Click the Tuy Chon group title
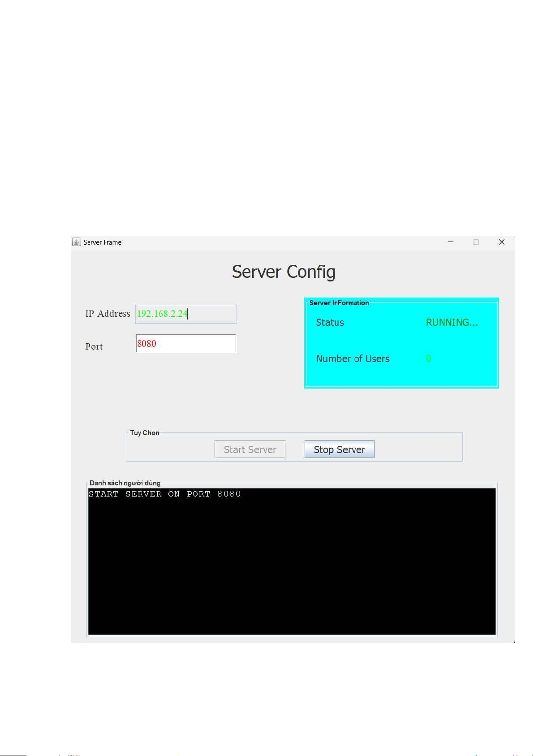 point(144,433)
